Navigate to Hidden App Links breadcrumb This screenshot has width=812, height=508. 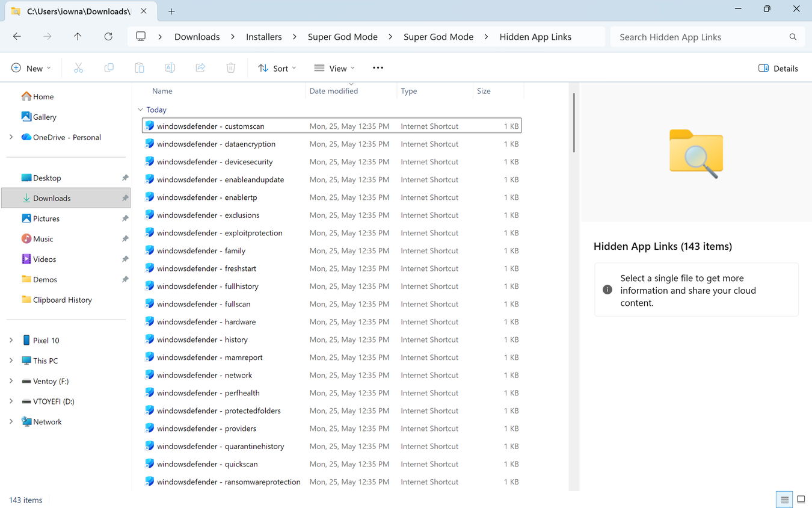[535, 37]
